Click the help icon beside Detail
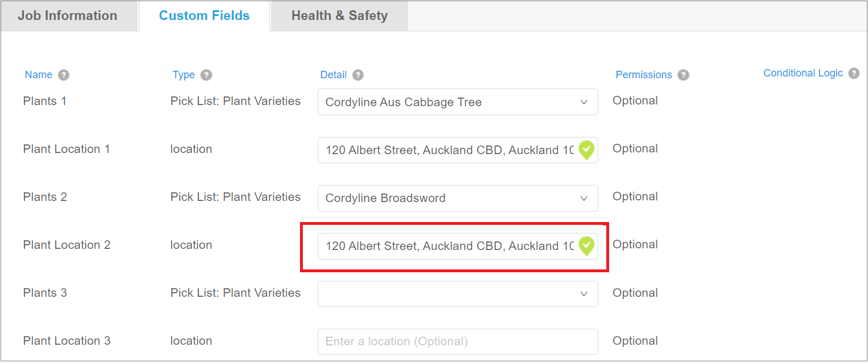Viewport: 868px width, 363px height. pos(358,74)
